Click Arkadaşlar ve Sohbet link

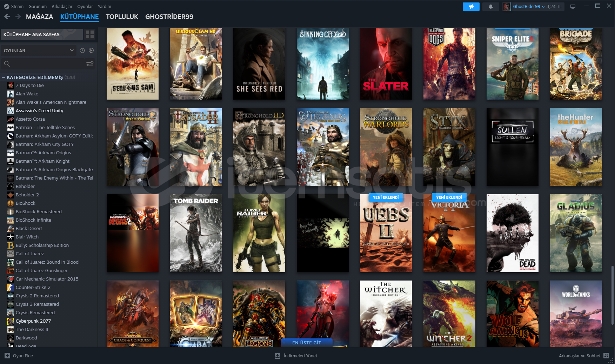(x=580, y=356)
